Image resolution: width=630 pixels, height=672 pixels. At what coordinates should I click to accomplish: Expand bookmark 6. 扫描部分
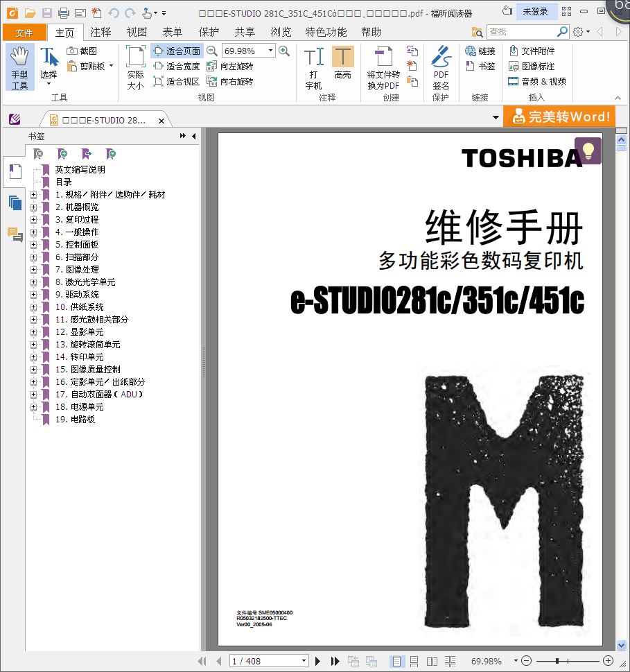pyautogui.click(x=33, y=257)
